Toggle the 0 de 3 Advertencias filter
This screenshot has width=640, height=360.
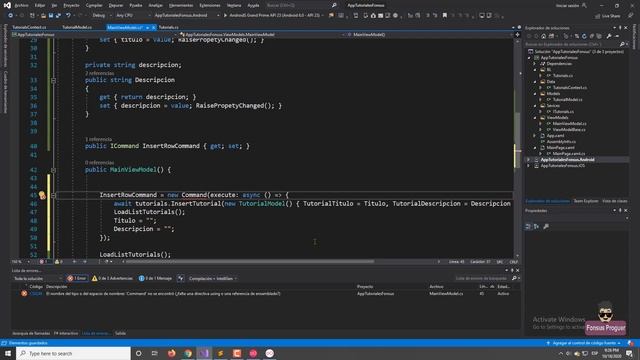[x=112, y=278]
